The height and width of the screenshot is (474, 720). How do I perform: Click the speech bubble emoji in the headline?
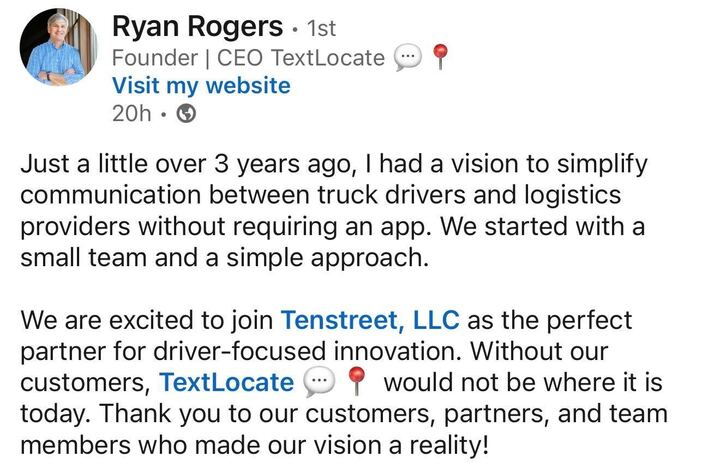[408, 58]
